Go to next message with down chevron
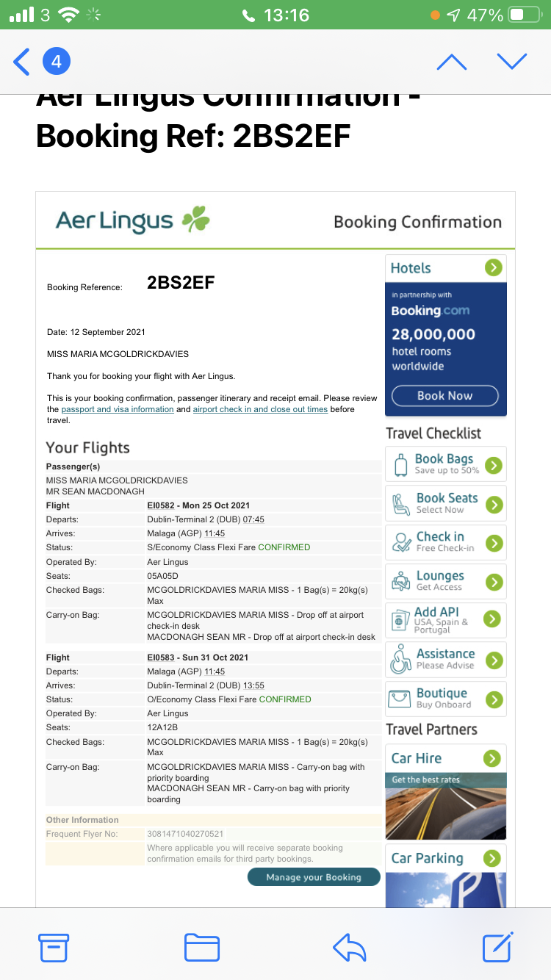 click(x=512, y=62)
